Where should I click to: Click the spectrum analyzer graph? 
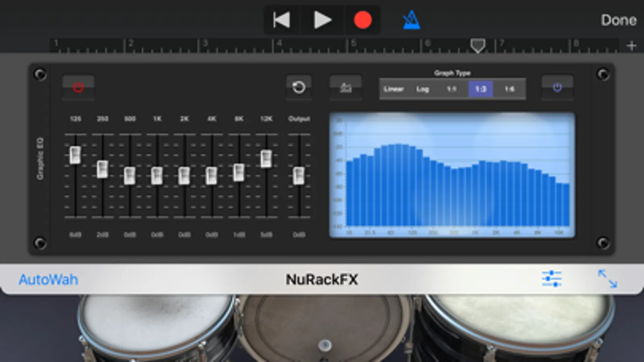click(x=452, y=175)
